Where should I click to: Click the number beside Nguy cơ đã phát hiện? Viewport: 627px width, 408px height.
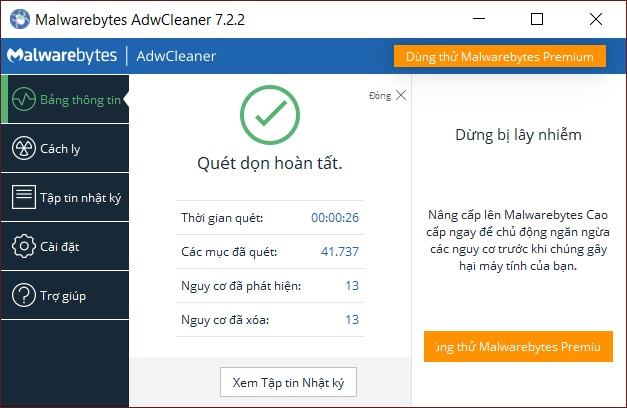point(352,286)
